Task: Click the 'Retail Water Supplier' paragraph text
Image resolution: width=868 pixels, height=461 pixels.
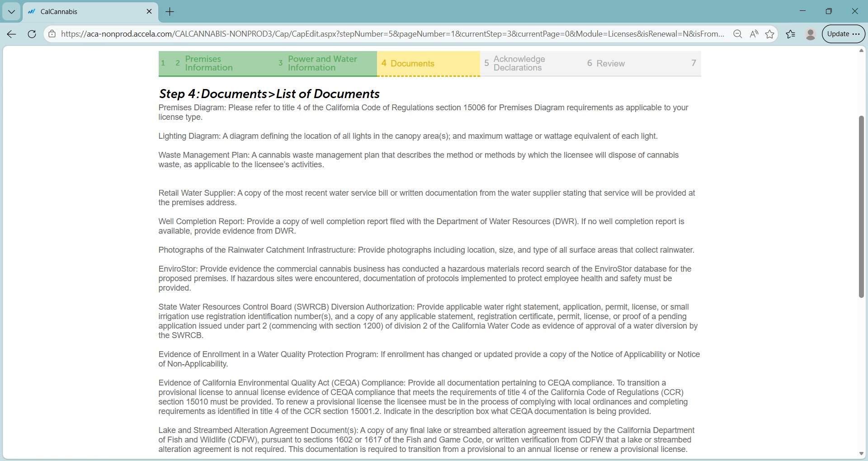Action: coord(427,198)
